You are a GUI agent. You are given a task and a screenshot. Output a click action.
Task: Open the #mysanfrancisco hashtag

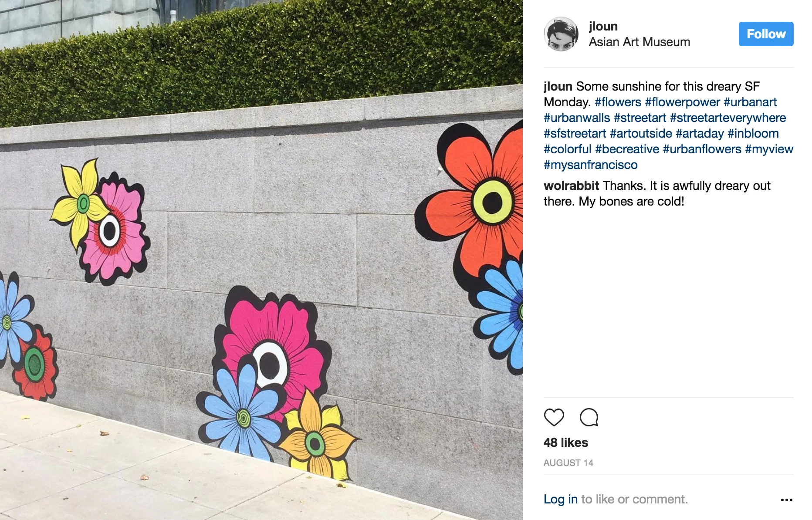590,165
